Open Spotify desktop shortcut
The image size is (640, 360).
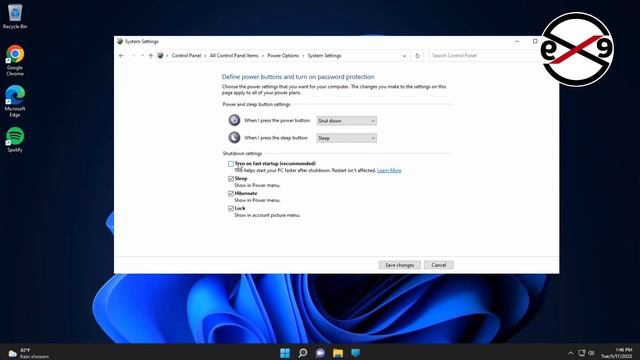tap(15, 140)
